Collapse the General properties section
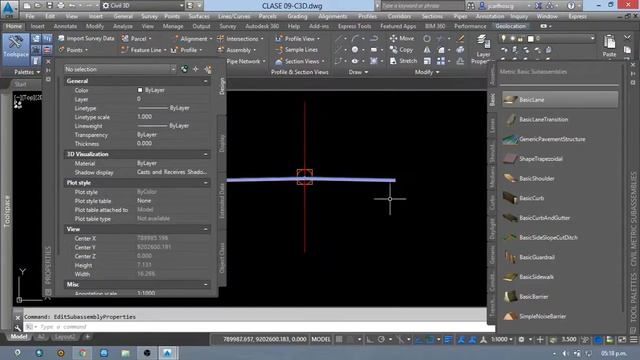640x360 pixels. tap(205, 81)
